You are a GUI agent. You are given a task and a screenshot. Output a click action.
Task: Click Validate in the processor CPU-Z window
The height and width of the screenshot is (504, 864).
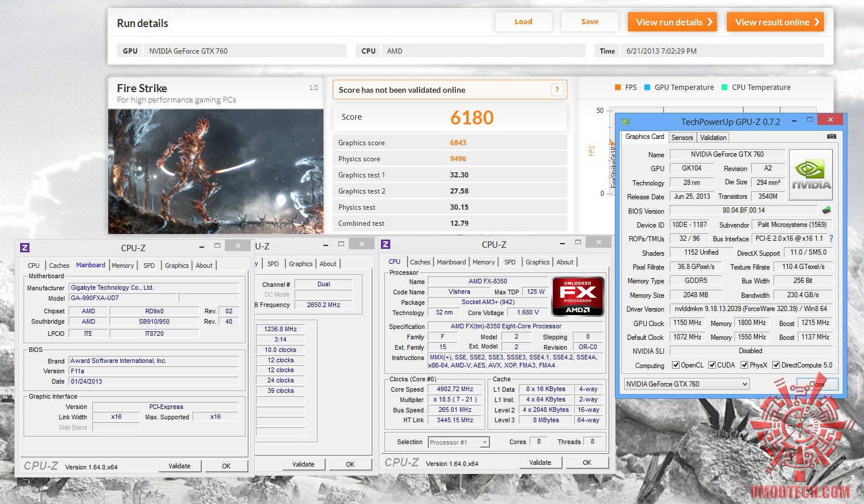pos(540,463)
